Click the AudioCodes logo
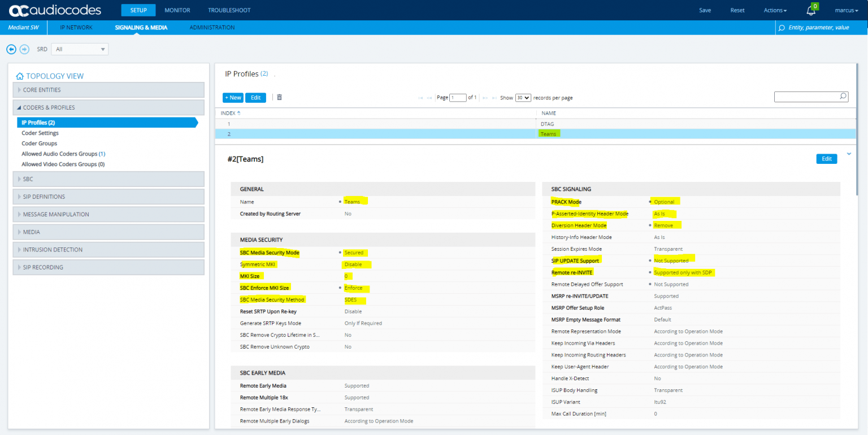 (x=50, y=10)
